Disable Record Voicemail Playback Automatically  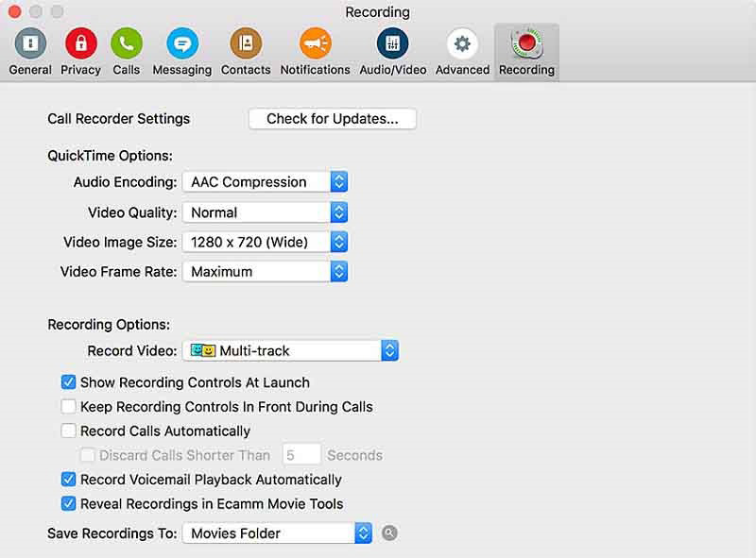68,480
